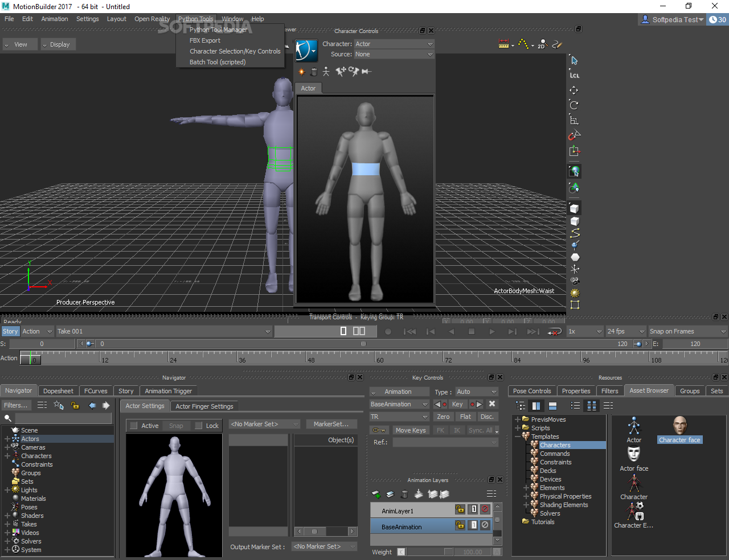Open the Take 001 dropdown
Screen dimensions: 729x560
coord(164,331)
